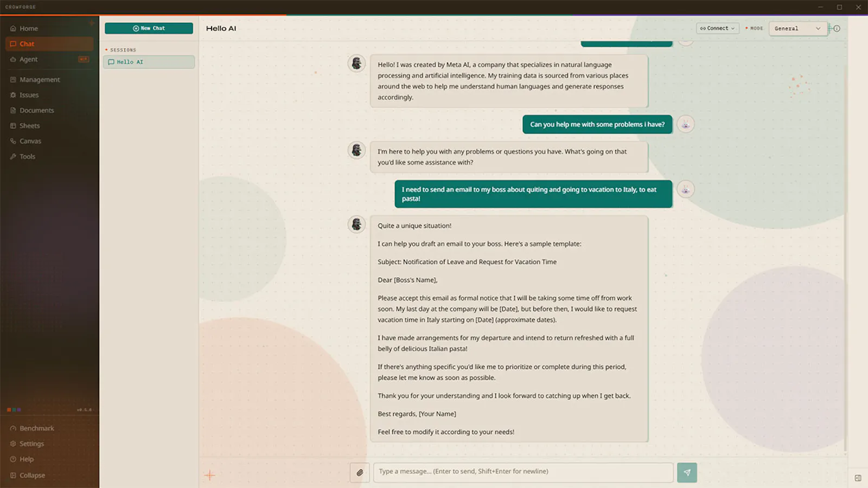Open the Home page in sidebar
This screenshot has width=868, height=488.
point(49,28)
